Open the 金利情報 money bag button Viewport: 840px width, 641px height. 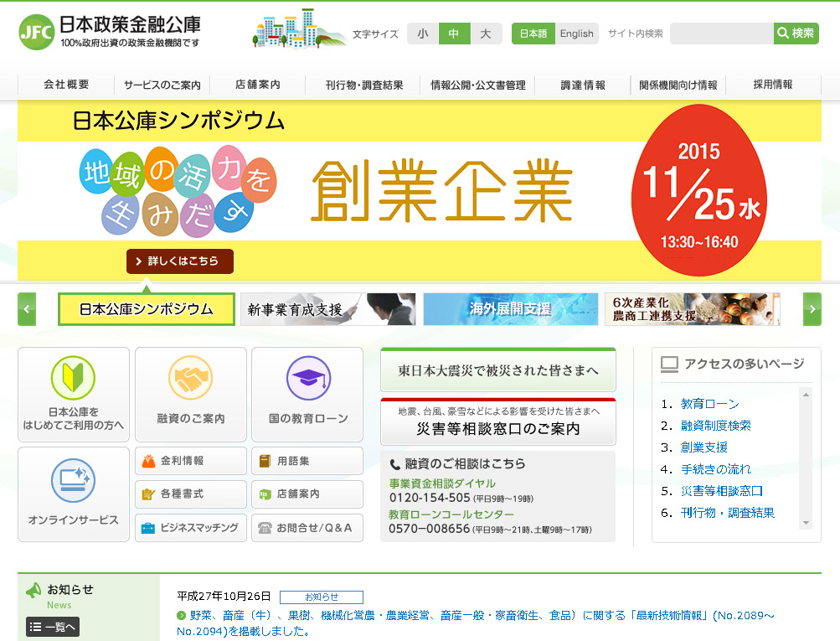point(191,461)
